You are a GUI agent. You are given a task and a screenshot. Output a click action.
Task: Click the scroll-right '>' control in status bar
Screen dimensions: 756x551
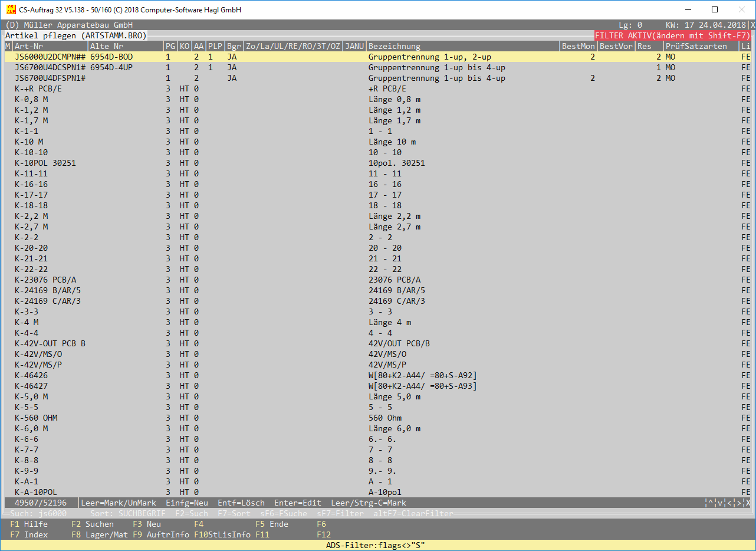point(739,503)
